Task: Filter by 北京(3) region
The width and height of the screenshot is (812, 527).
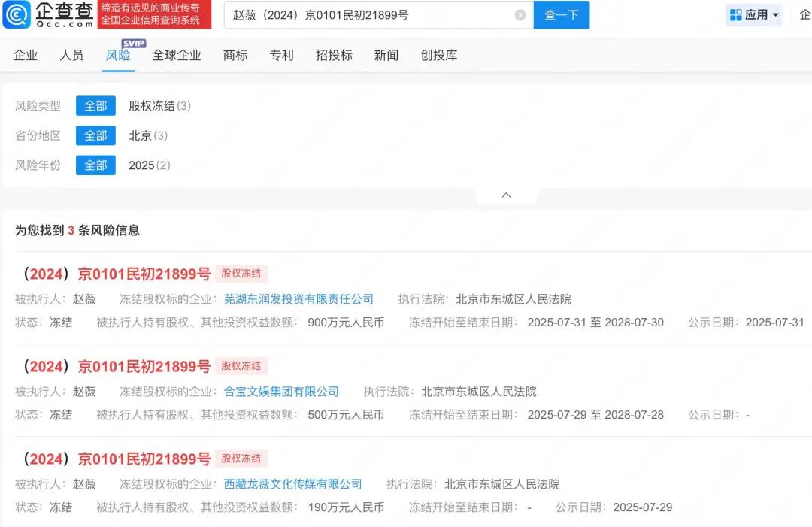Action: pos(148,135)
